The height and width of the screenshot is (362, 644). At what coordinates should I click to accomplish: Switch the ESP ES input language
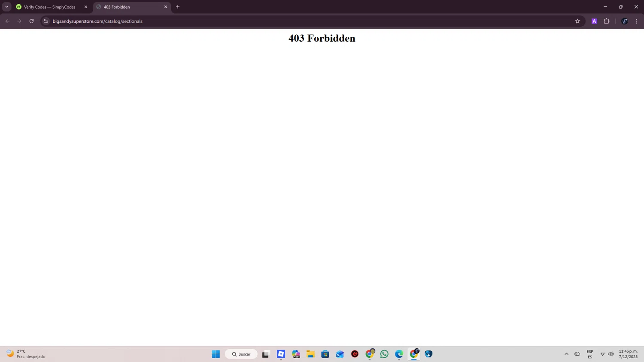590,354
